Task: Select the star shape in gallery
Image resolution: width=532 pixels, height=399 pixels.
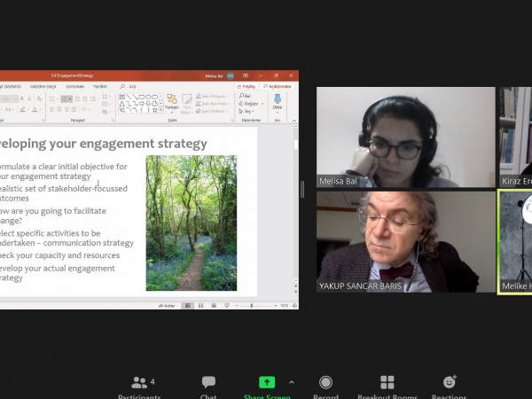Action: pyautogui.click(x=154, y=110)
